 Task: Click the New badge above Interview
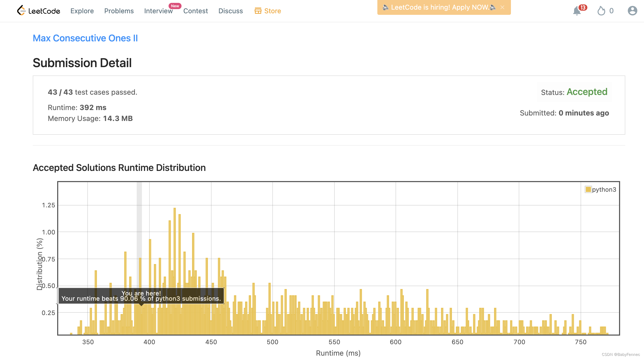pos(175,6)
